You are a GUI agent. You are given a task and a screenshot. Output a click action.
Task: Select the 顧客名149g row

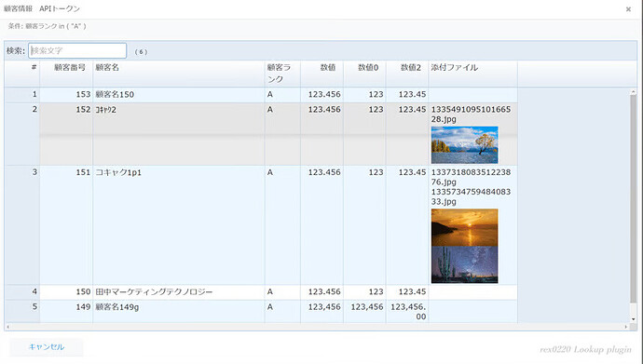click(x=261, y=311)
